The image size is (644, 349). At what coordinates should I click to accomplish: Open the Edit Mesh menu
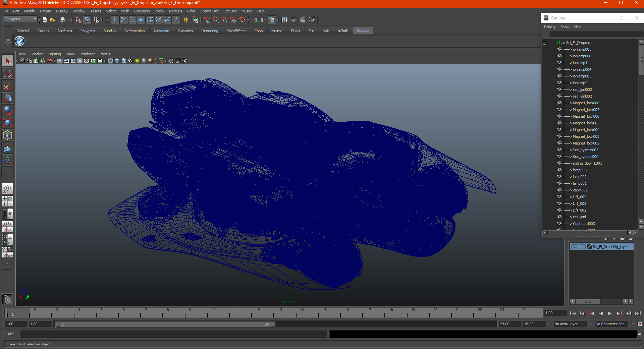[x=142, y=11]
